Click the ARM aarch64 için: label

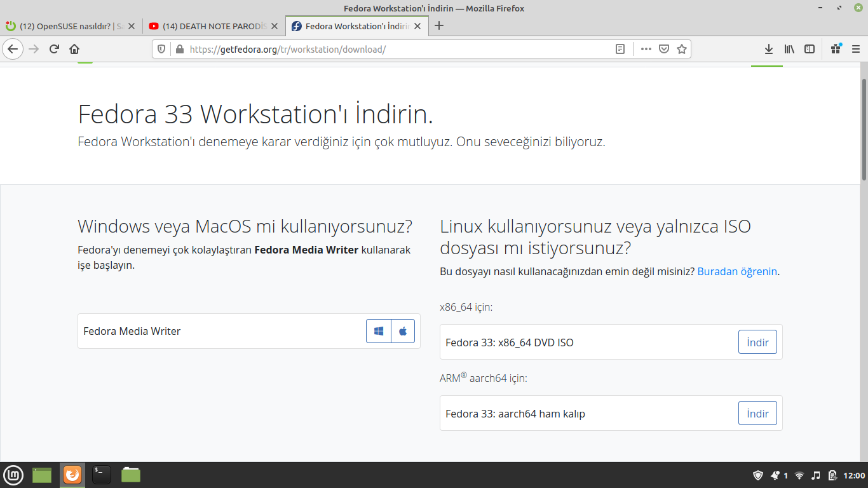[x=484, y=377]
